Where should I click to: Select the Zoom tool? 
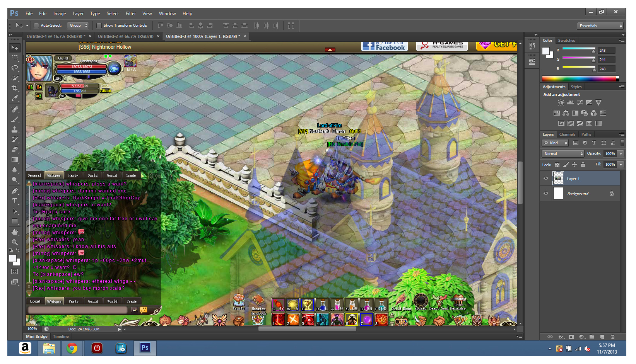coord(15,242)
